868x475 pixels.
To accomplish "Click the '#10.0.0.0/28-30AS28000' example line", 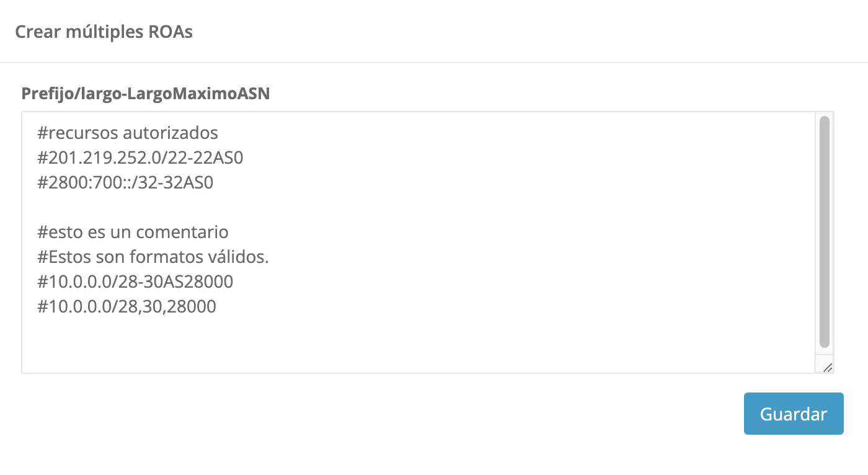I will pos(135,282).
